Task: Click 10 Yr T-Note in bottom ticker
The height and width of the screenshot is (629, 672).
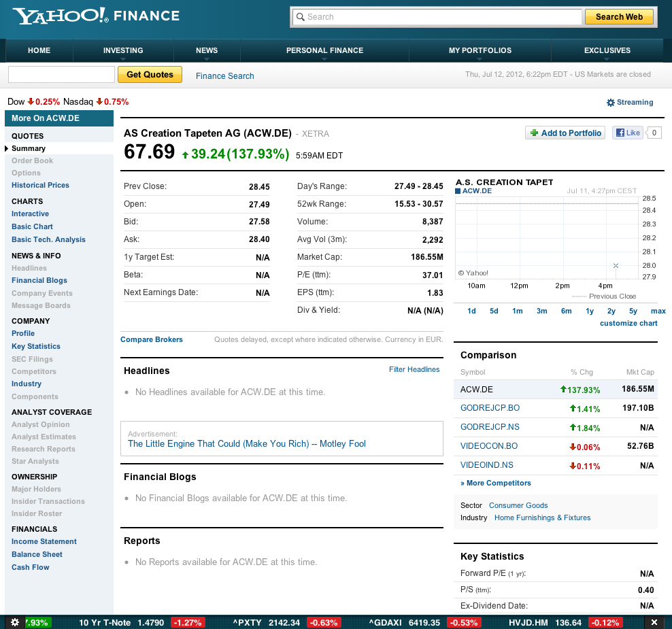Action: [105, 623]
